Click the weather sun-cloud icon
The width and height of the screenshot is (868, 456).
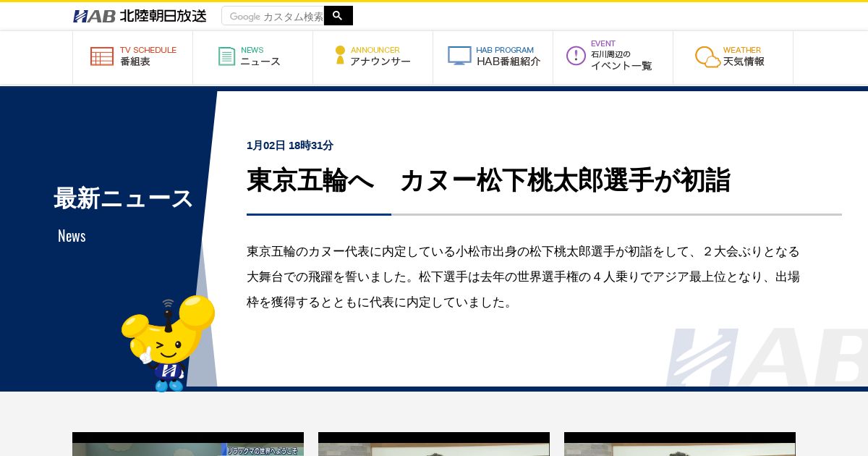tap(708, 57)
